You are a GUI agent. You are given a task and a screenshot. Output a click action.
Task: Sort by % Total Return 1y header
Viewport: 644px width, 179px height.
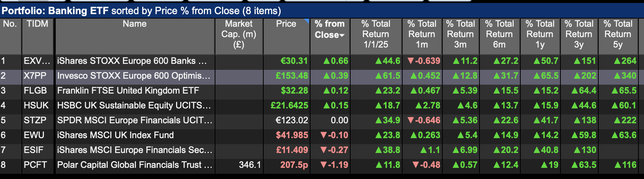(x=540, y=36)
